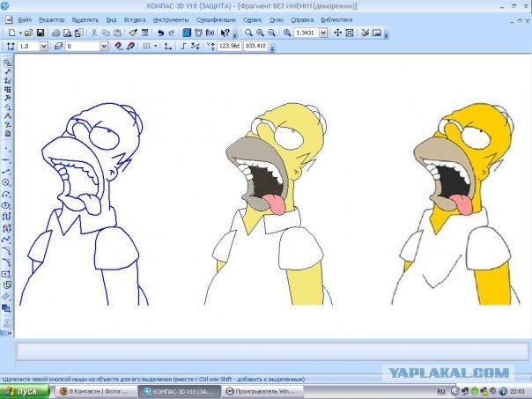Expand the New document arrow menu
Screen dimensions: 532x399
click(20, 33)
